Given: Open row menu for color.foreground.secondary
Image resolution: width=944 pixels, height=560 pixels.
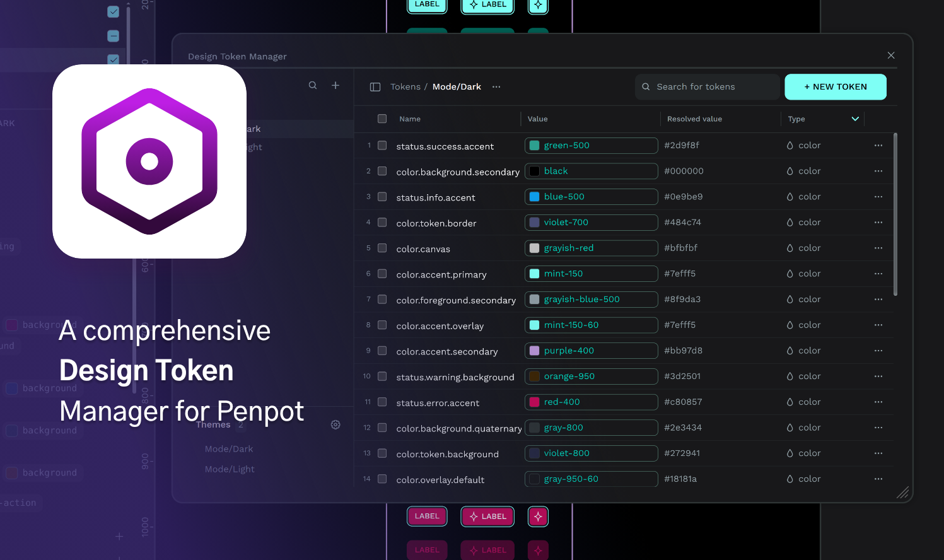Looking at the screenshot, I should point(878,300).
